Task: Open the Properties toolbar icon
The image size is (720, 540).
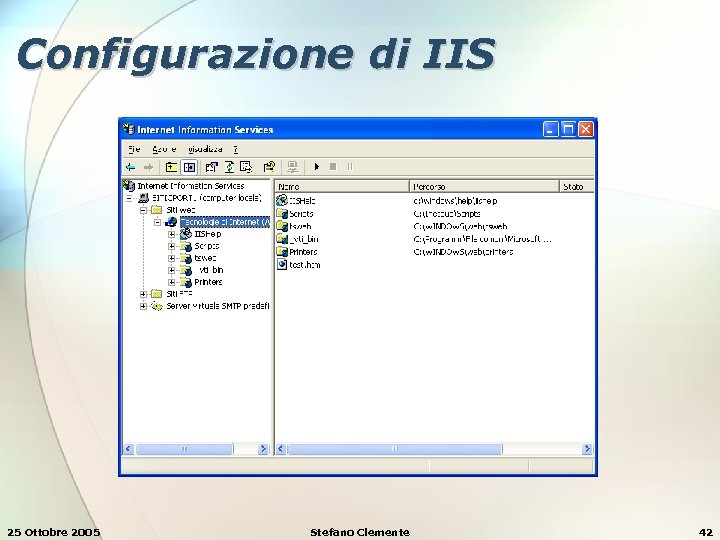Action: point(211,167)
